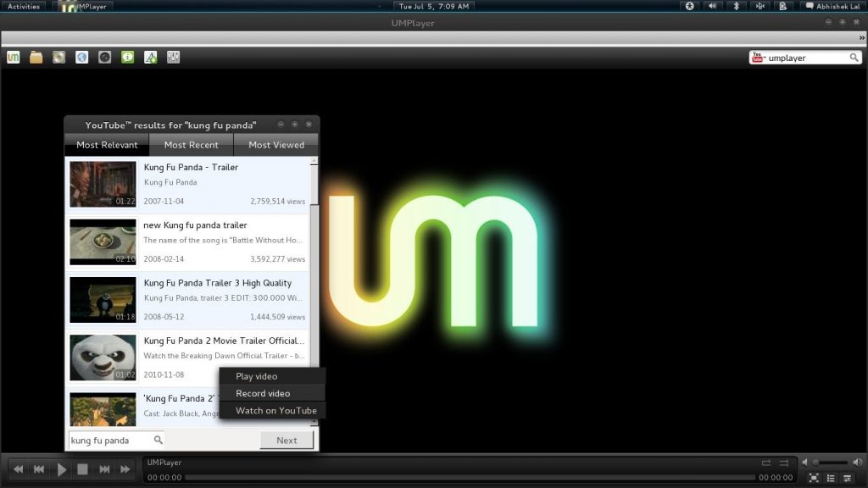Toggle fullscreen mode from the bottom bar
The height and width of the screenshot is (488, 868).
pos(815,478)
